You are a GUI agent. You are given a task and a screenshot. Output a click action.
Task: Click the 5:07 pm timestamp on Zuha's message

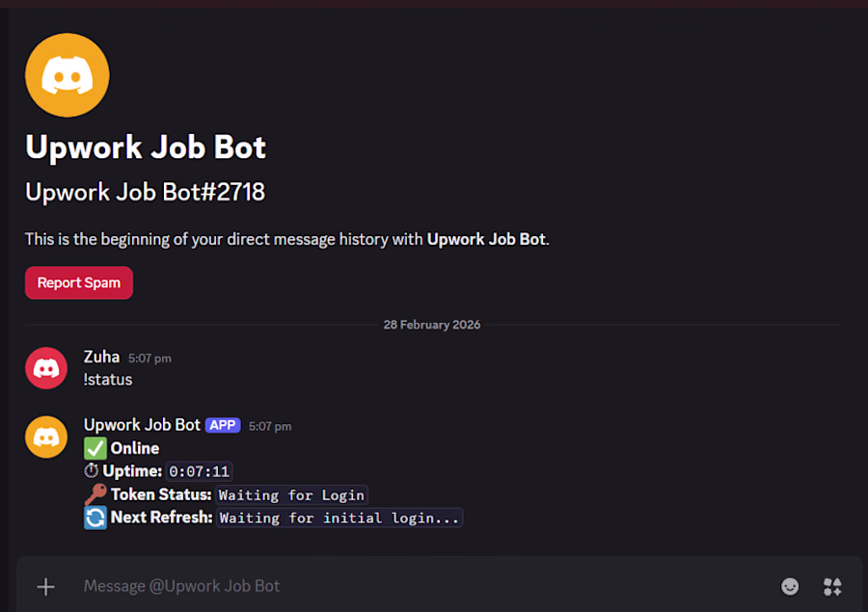pos(150,359)
